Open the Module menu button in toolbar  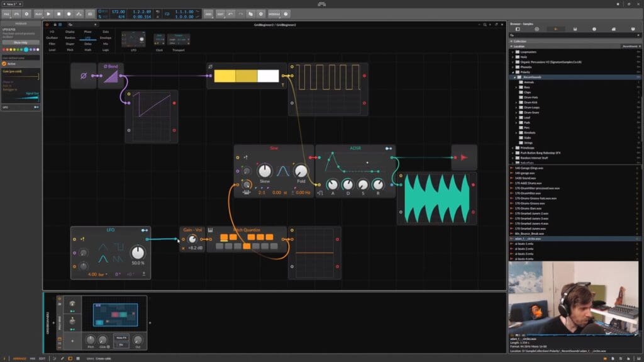coord(274,14)
